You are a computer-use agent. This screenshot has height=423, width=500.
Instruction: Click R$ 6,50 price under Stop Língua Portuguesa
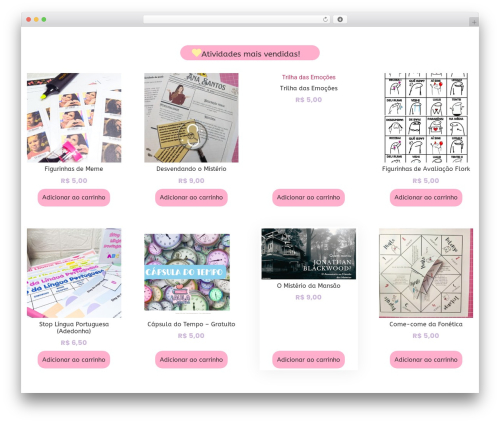(74, 343)
